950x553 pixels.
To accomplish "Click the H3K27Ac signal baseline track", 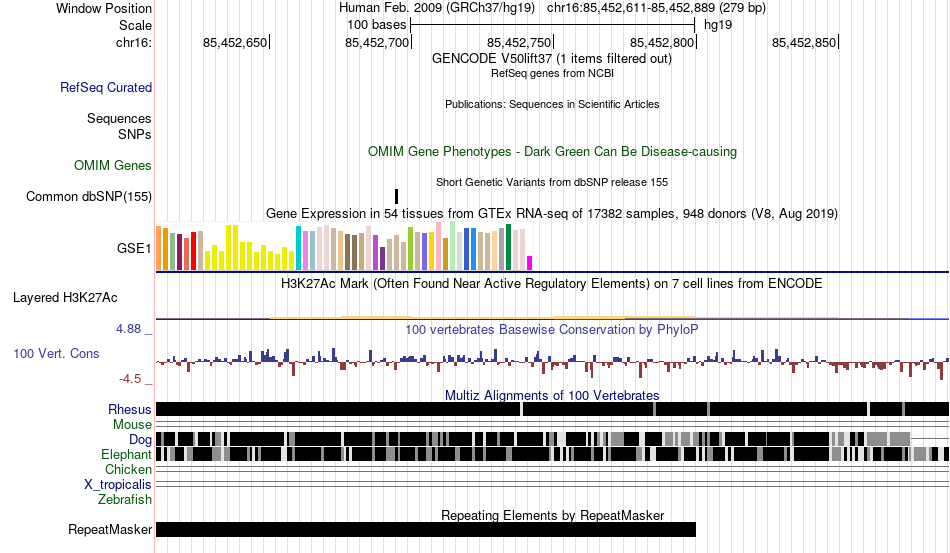I will (552, 317).
